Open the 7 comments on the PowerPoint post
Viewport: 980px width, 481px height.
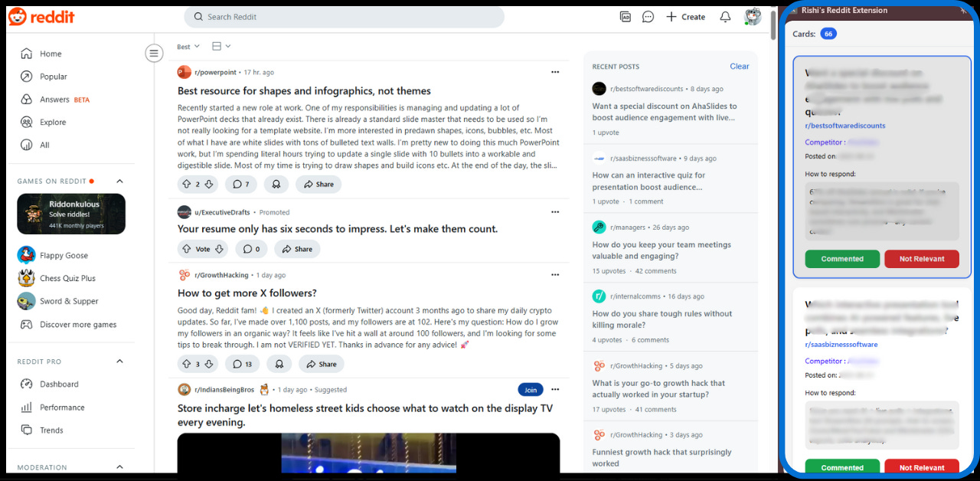240,184
